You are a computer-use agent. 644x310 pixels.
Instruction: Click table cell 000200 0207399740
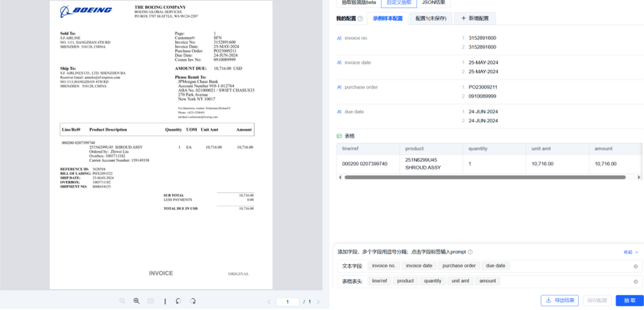(368, 164)
